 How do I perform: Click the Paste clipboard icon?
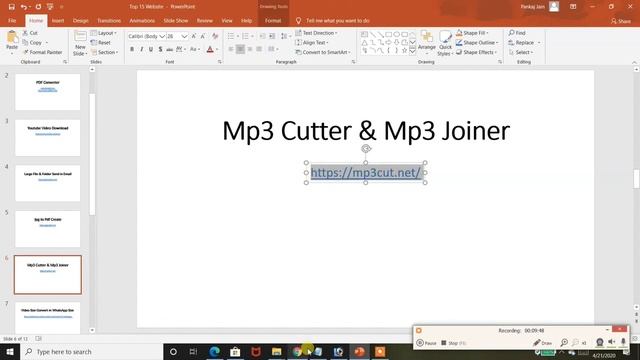[12, 37]
